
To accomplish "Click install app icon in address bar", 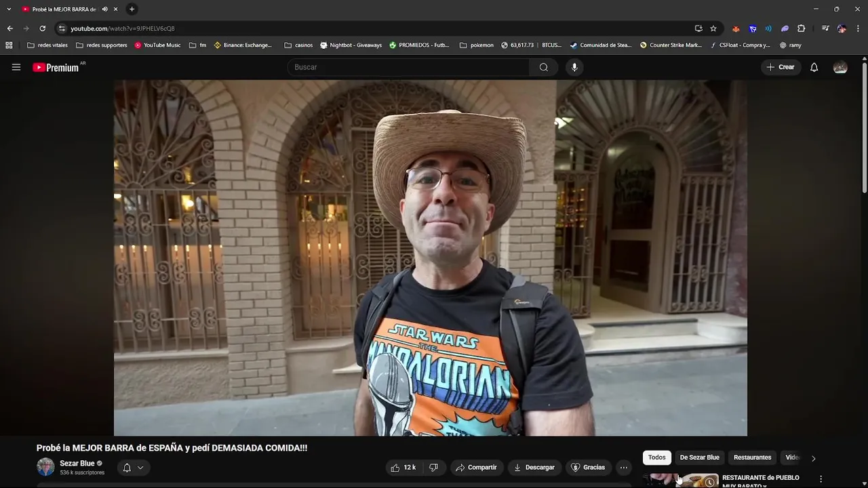I will [x=698, y=28].
